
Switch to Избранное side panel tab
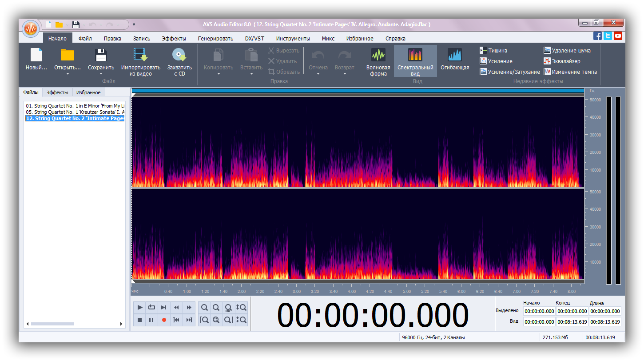click(x=88, y=92)
